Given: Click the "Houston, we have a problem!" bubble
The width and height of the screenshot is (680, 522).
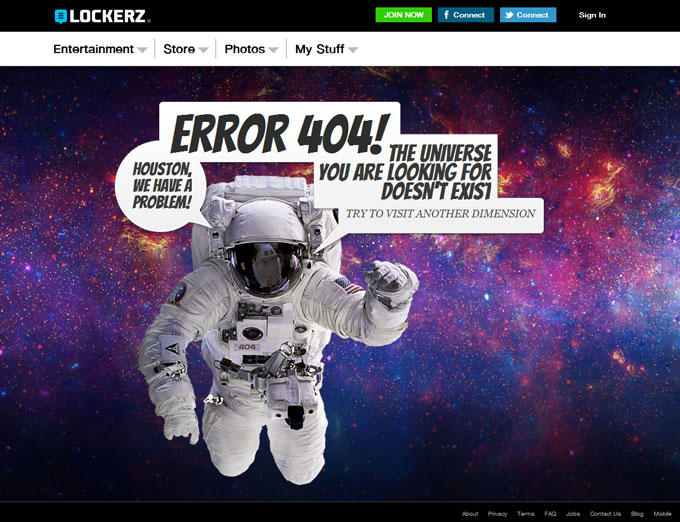Looking at the screenshot, I should point(162,186).
